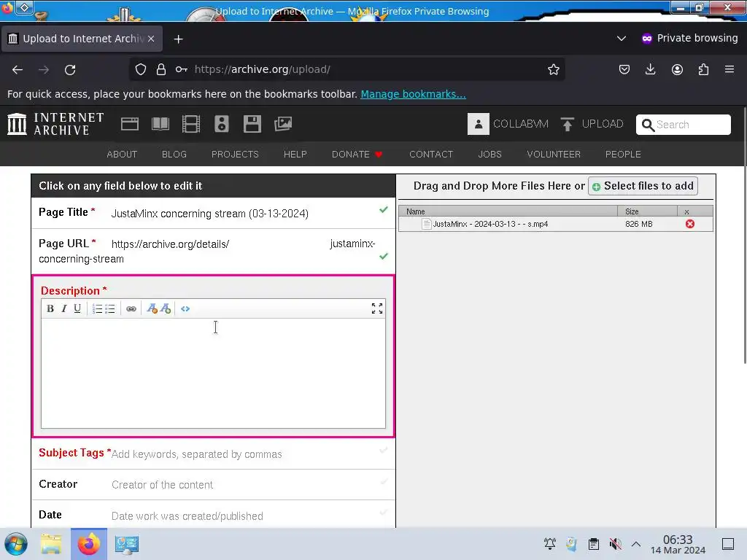
Task: Open the Internet Archive web section icon
Action: (x=130, y=124)
